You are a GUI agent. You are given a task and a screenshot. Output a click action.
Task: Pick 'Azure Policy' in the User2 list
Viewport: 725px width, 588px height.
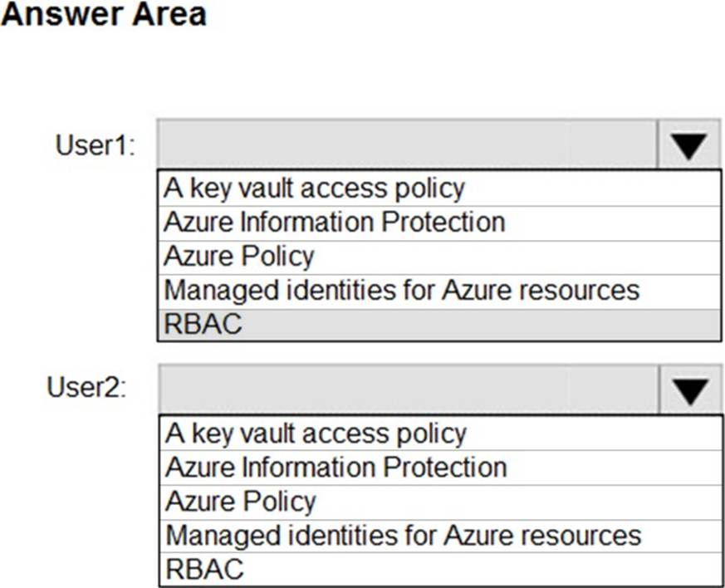(x=241, y=501)
